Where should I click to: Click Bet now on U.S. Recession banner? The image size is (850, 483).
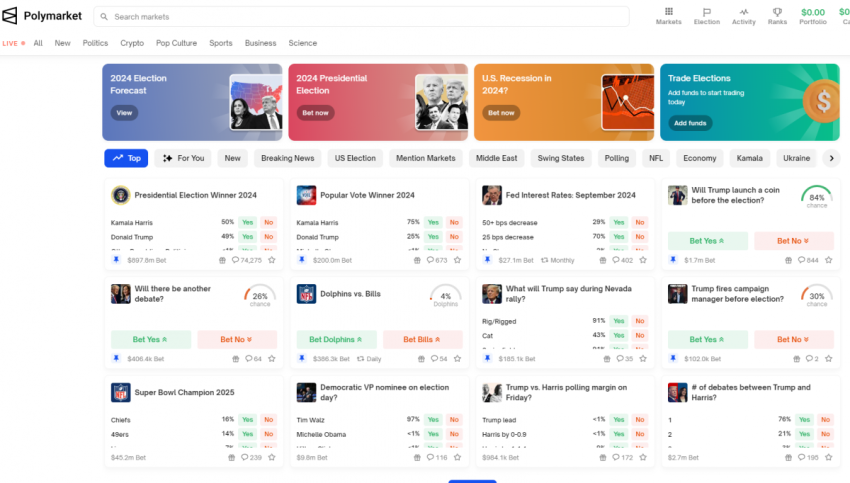(x=501, y=113)
